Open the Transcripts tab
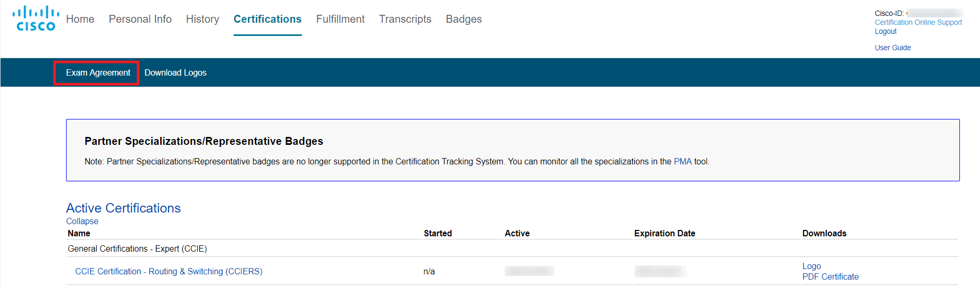Image resolution: width=980 pixels, height=286 pixels. (405, 19)
